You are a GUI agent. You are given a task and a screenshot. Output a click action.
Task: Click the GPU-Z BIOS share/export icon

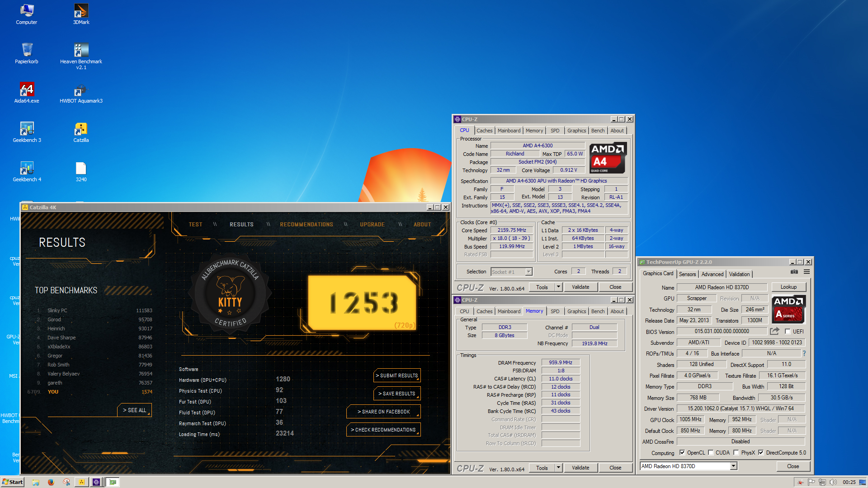point(774,331)
